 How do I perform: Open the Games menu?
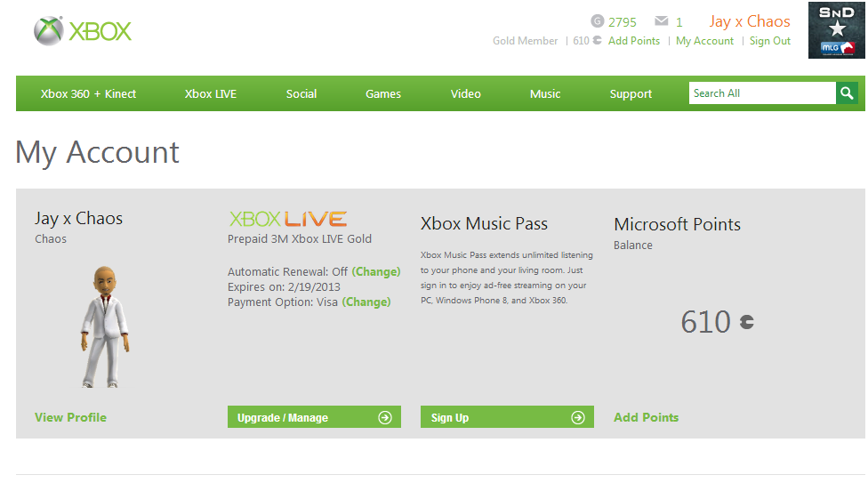click(383, 93)
